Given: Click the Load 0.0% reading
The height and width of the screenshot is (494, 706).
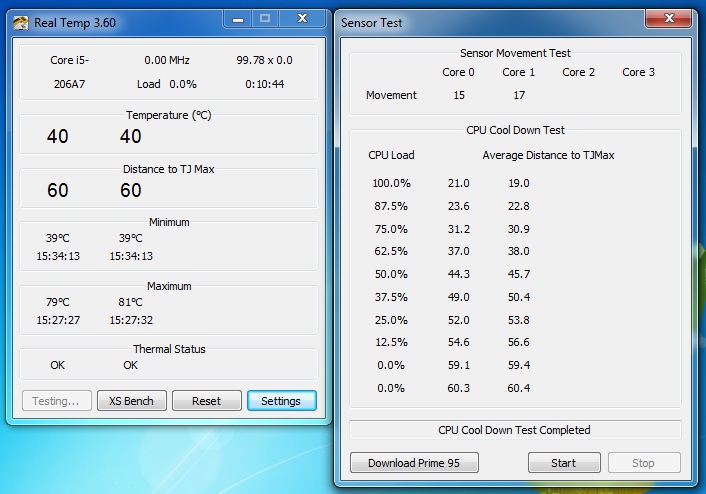Looking at the screenshot, I should [167, 84].
